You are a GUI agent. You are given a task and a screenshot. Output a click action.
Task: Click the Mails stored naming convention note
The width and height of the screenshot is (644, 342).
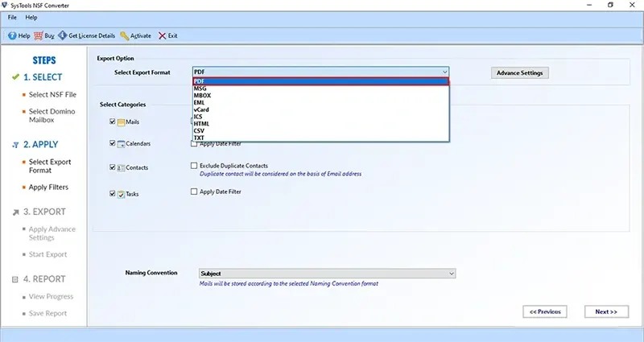[289, 283]
